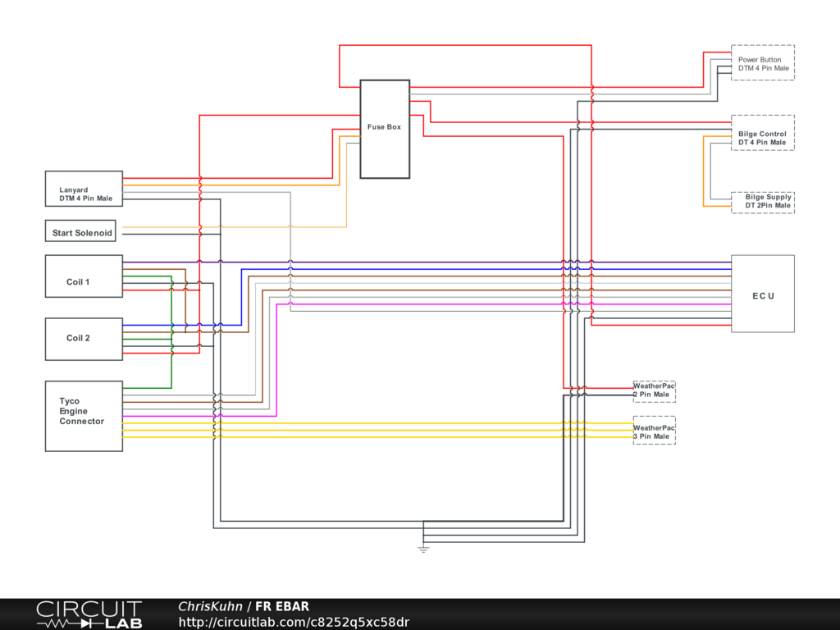Image resolution: width=840 pixels, height=630 pixels.
Task: Click the Power Button DTM 4 Pin connector
Action: click(x=762, y=63)
